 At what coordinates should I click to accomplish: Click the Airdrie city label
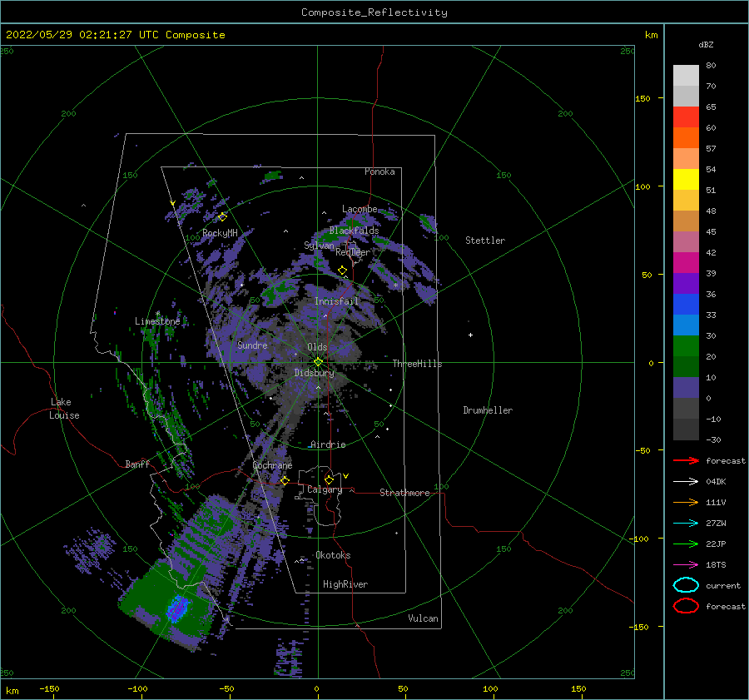click(x=328, y=444)
